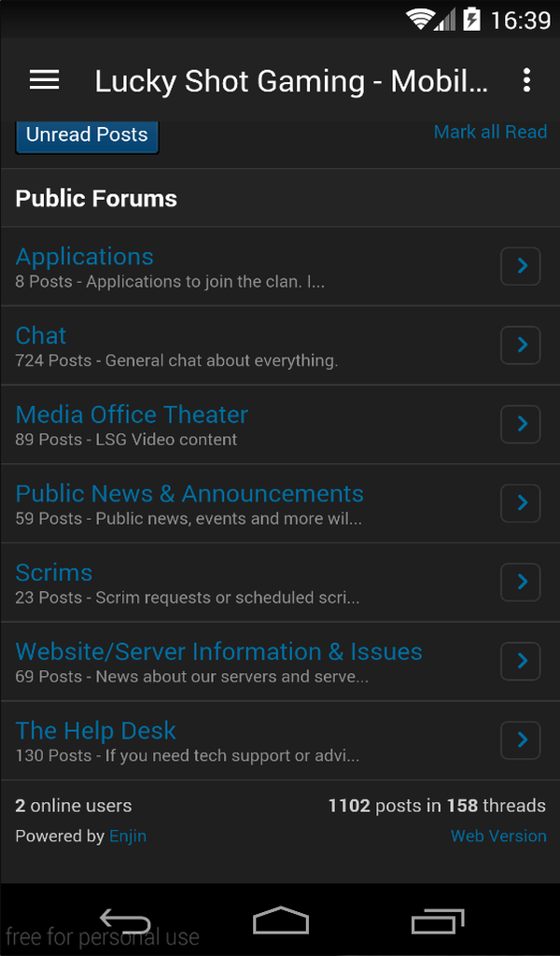Screen dimensions: 560x956
Task: Click The Help Desk arrow icon
Action: coord(521,740)
